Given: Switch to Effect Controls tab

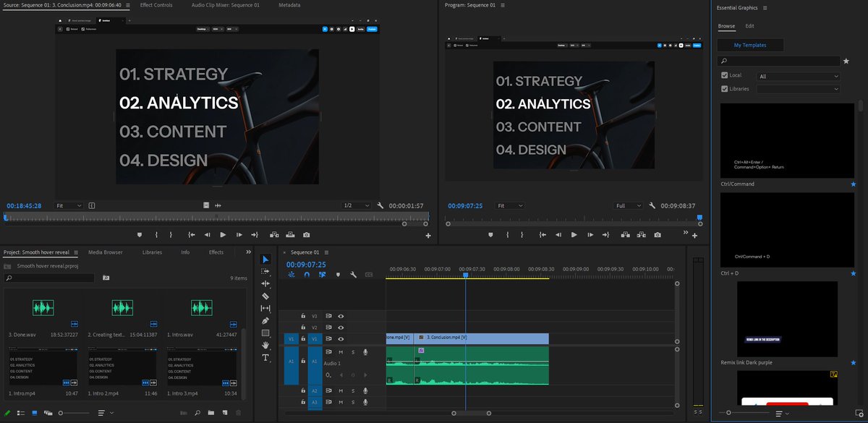Looking at the screenshot, I should [156, 5].
